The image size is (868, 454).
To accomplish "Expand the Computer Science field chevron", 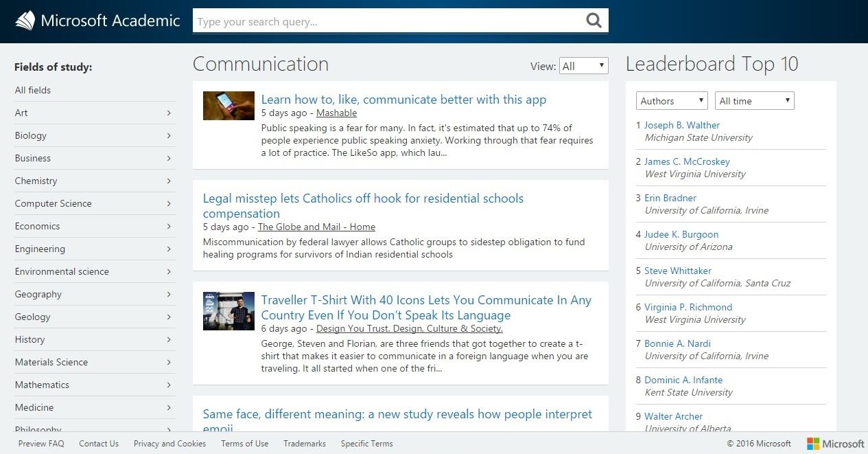I will (169, 203).
